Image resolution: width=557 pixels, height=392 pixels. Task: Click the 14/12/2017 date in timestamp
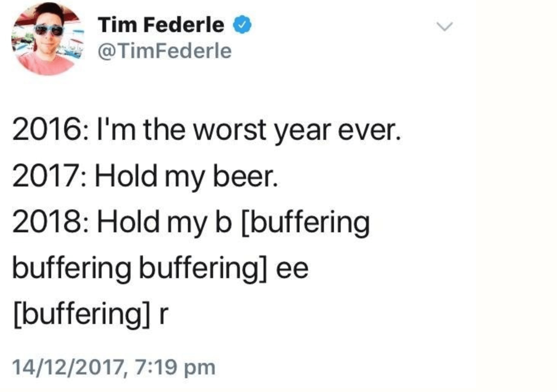68,367
